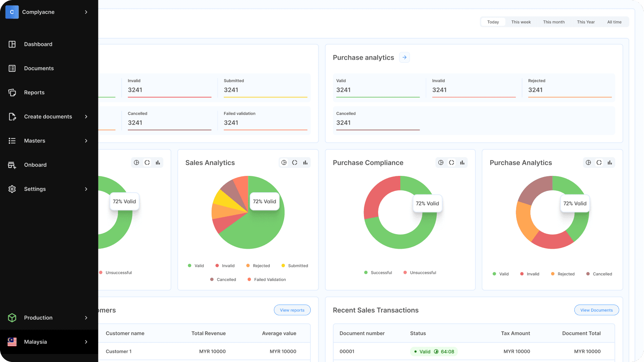
Task: Switch Purchase Compliance to pie chart view
Action: (x=441, y=162)
